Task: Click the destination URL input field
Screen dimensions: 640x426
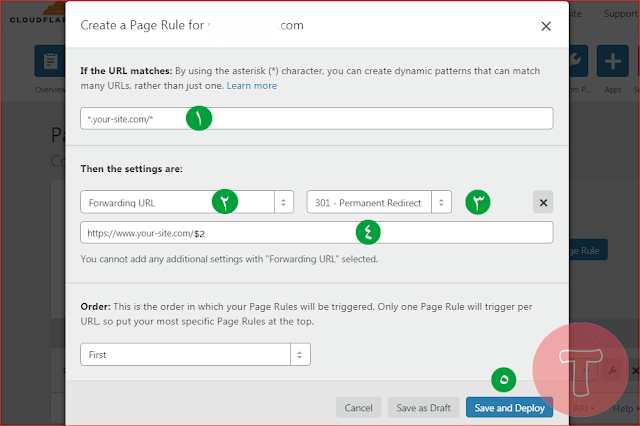Action: [317, 233]
